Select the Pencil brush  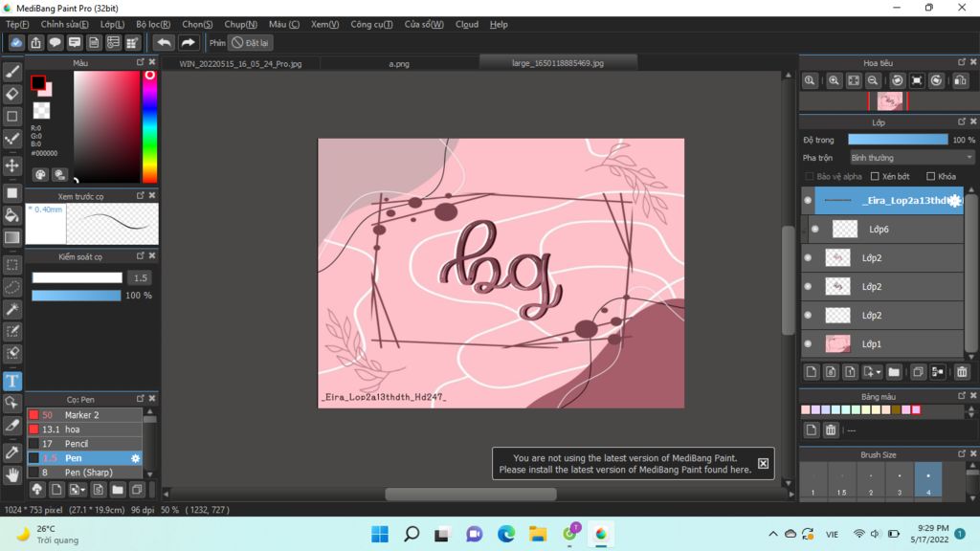coord(84,444)
